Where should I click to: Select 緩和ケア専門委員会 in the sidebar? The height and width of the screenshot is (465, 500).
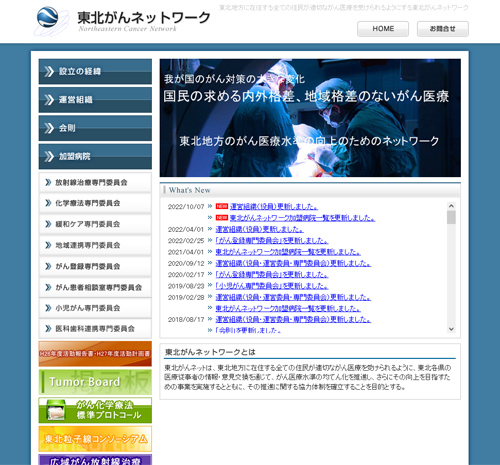coord(95,224)
